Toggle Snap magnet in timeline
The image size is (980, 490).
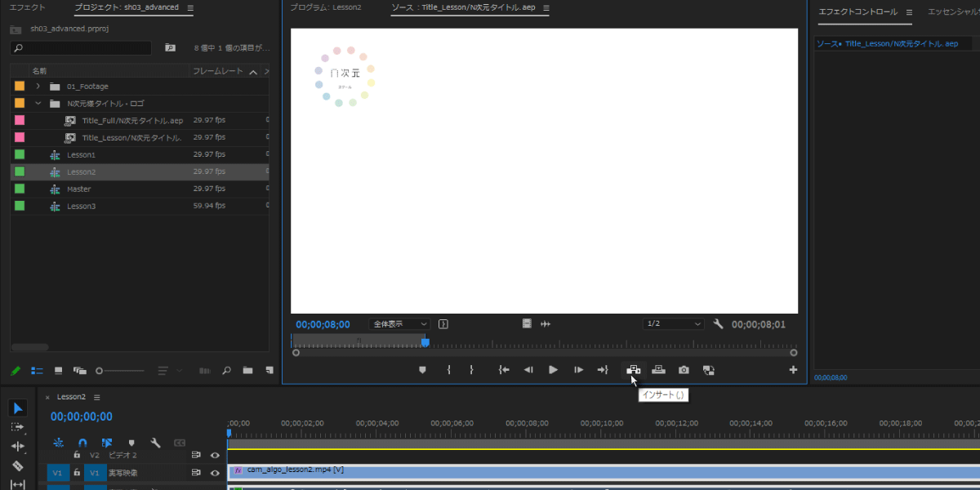pos(82,442)
